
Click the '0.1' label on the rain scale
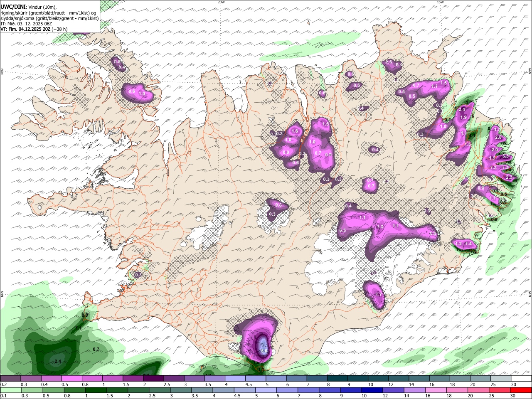[x=3, y=396]
